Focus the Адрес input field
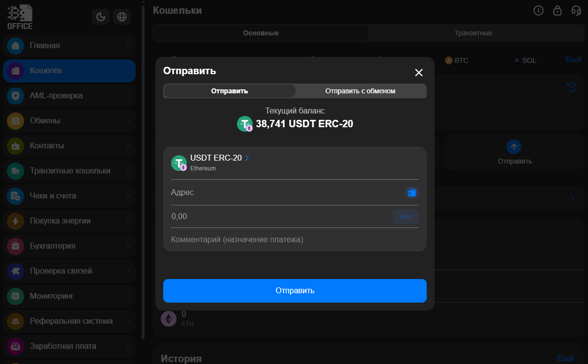The image size is (588, 364). pyautogui.click(x=285, y=193)
